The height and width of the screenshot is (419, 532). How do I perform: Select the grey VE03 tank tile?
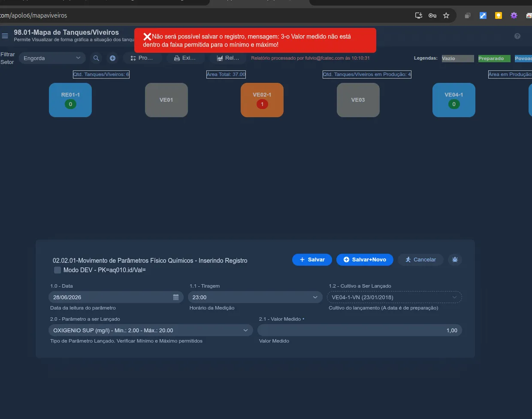[358, 100]
